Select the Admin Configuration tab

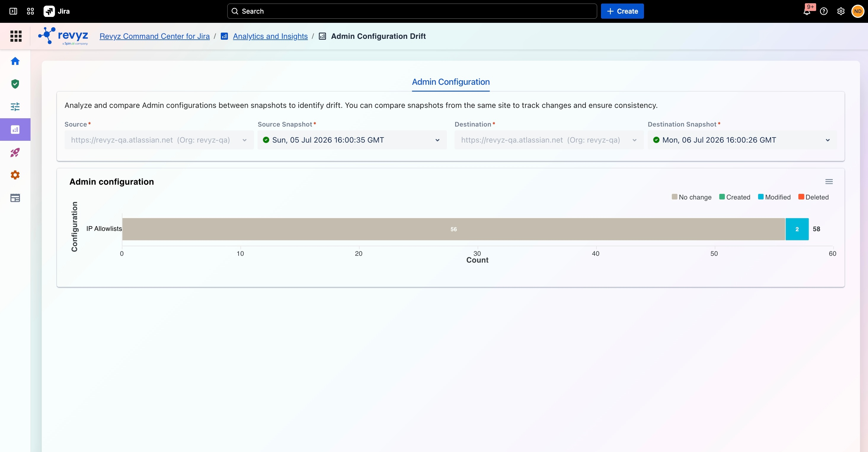451,82
